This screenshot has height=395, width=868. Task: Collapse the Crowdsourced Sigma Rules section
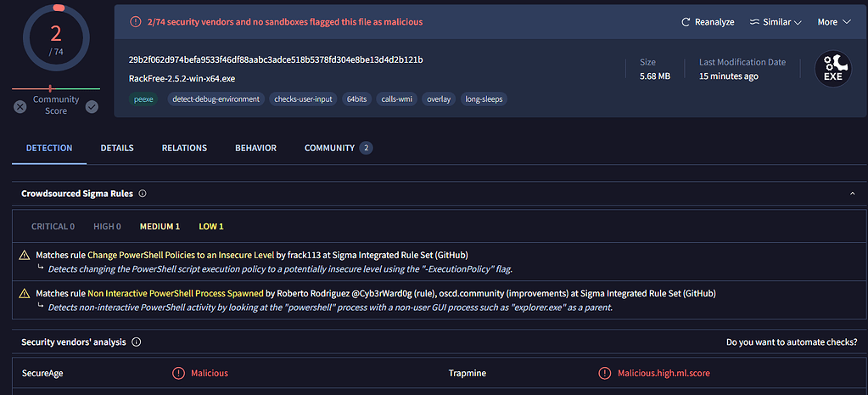coord(852,194)
